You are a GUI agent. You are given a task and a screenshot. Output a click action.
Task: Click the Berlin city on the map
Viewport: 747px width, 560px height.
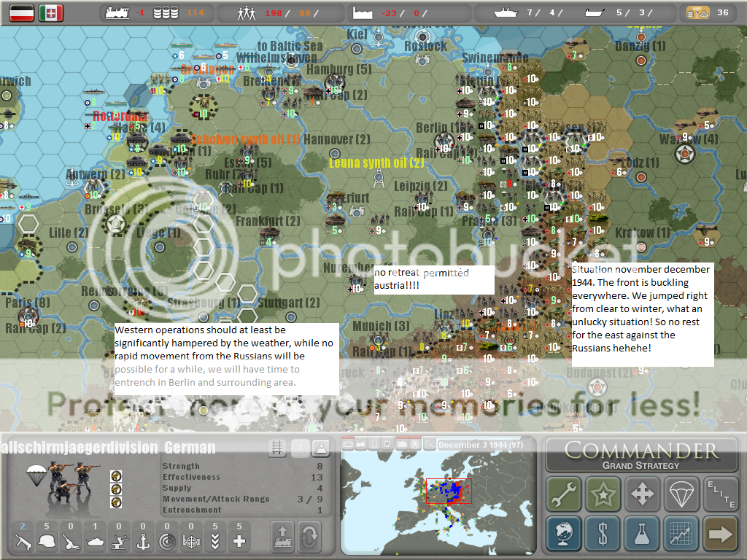click(x=441, y=140)
